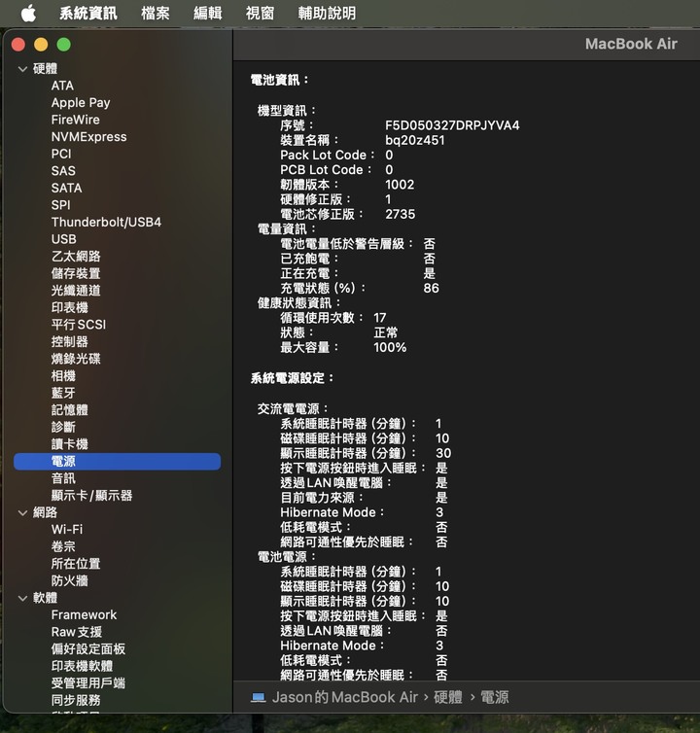Click the laptop icon in path bar
This screenshot has height=733, width=700.
point(258,697)
